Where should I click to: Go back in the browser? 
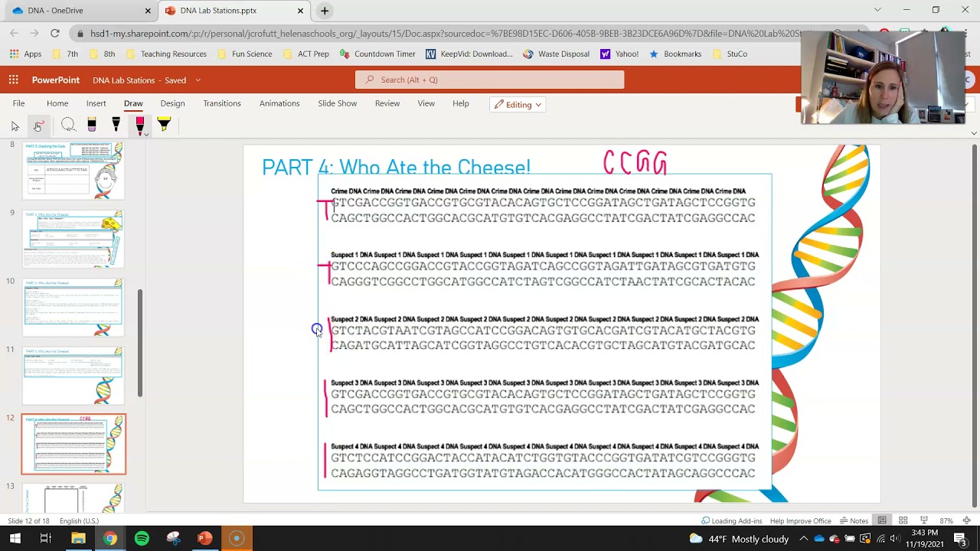point(15,34)
